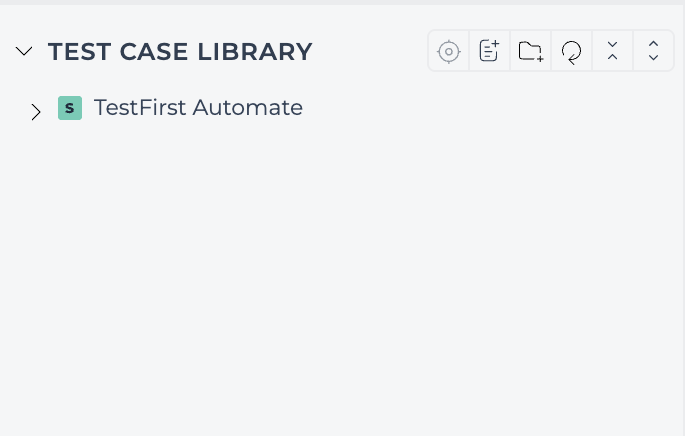Screen dimensions: 686x436
Task: Click the gray strip above the library panel
Action: tap(343, 2)
